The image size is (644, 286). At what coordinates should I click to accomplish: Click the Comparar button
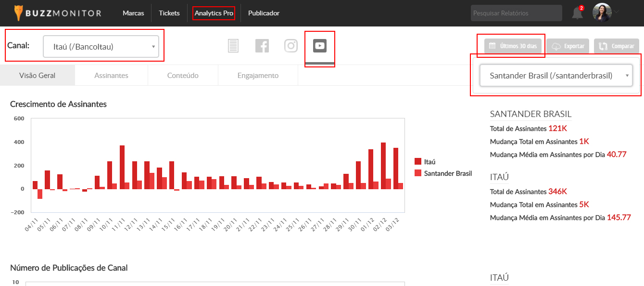click(x=617, y=46)
